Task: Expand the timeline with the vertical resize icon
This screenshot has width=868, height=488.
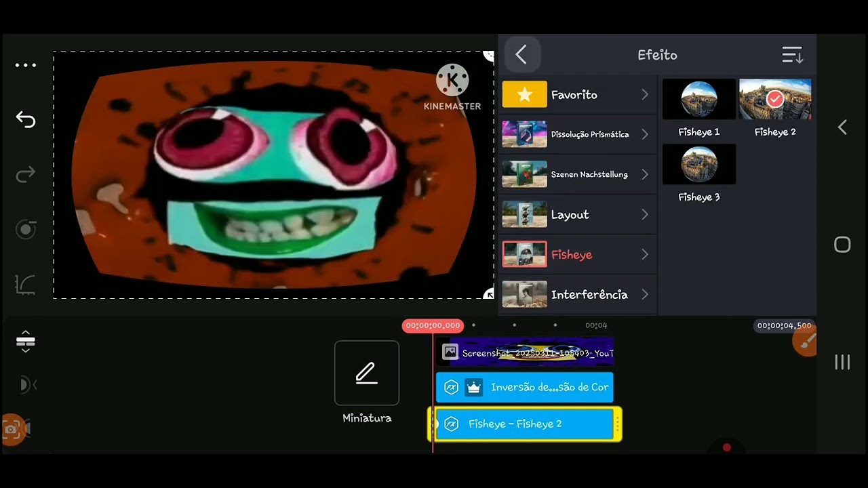Action: click(x=26, y=342)
